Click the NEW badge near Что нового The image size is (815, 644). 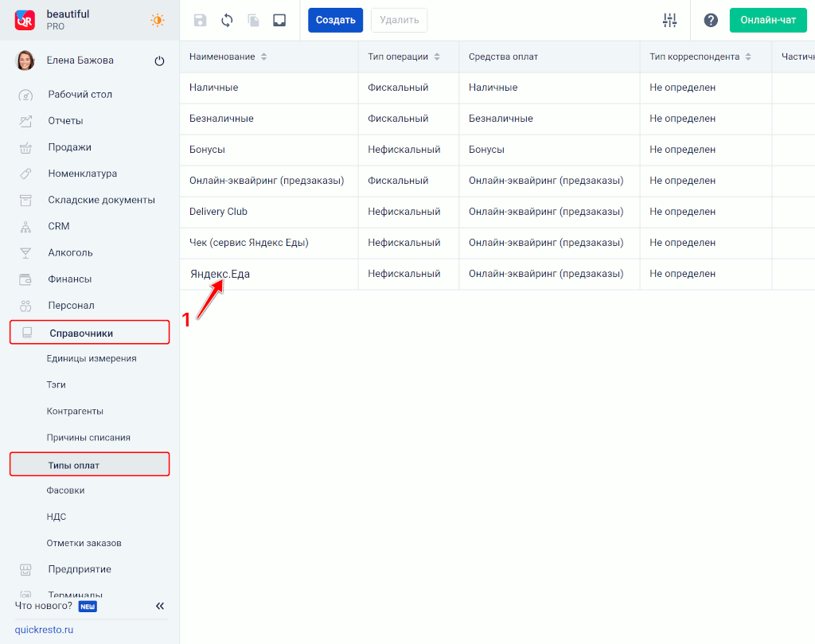click(88, 607)
